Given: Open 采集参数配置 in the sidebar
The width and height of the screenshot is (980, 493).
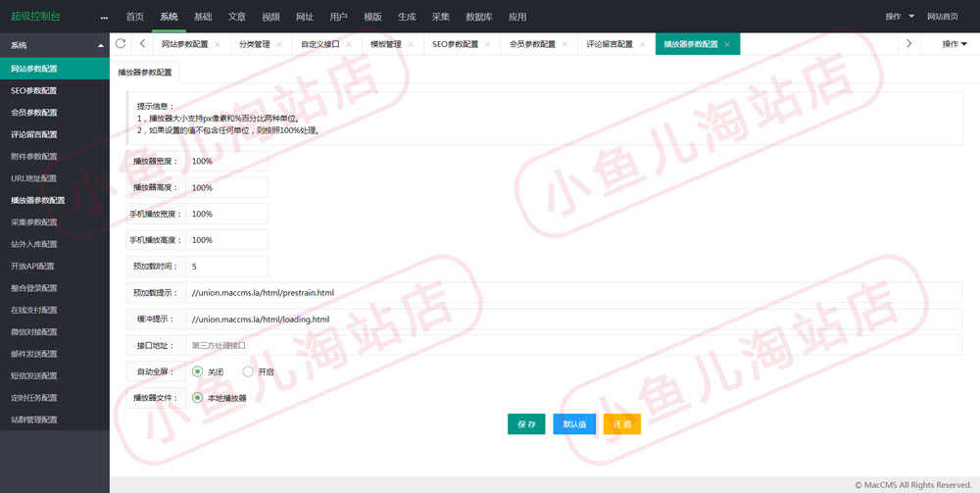Looking at the screenshot, I should pos(54,222).
